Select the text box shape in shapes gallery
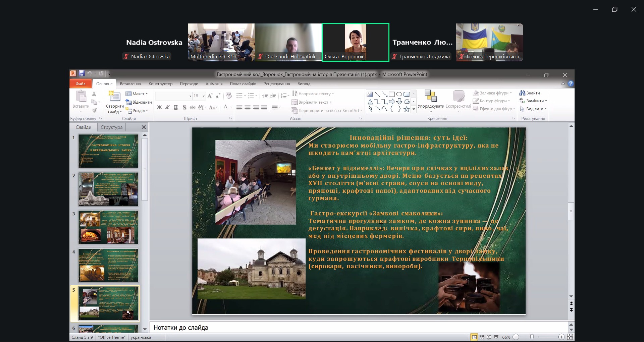 pyautogui.click(x=370, y=94)
